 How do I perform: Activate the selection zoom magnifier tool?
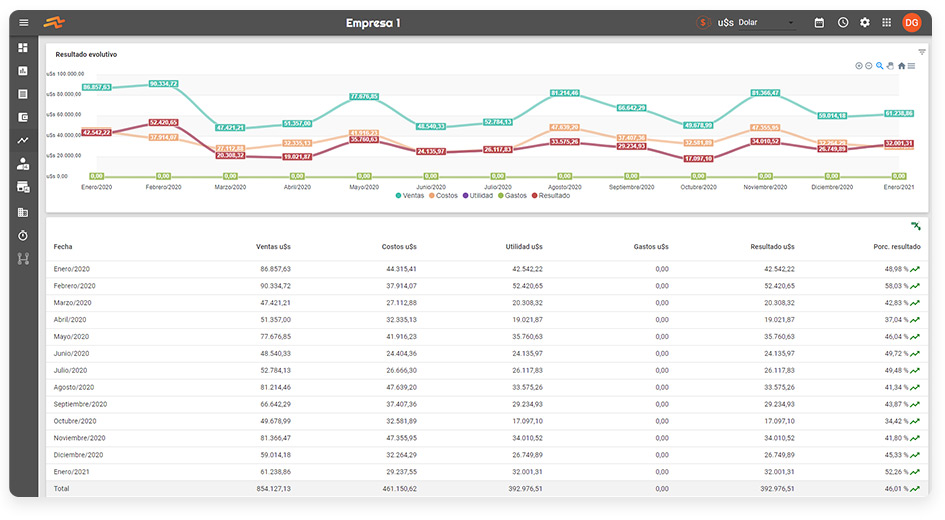point(879,66)
